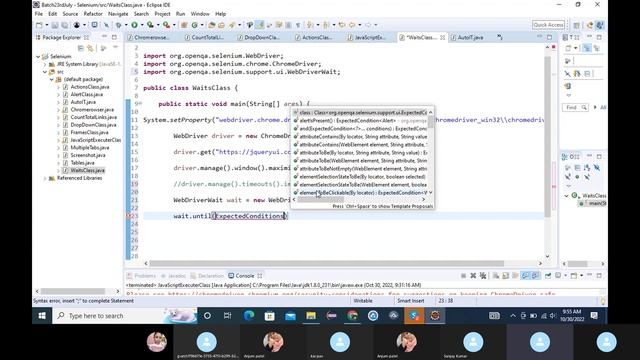Screen dimensions: 640x360
Task: Open the Run menu
Action: click(180, 14)
